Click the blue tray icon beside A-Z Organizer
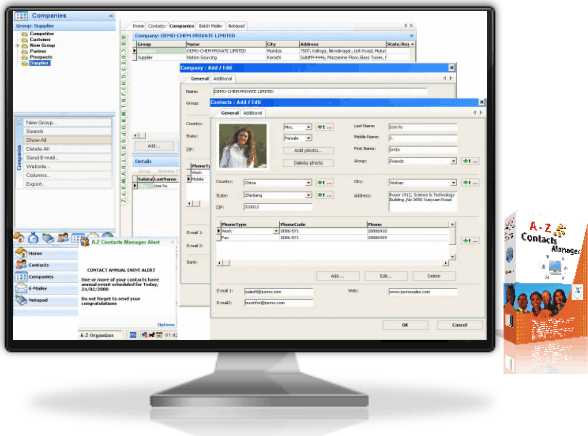This screenshot has height=436, width=588. point(133,335)
